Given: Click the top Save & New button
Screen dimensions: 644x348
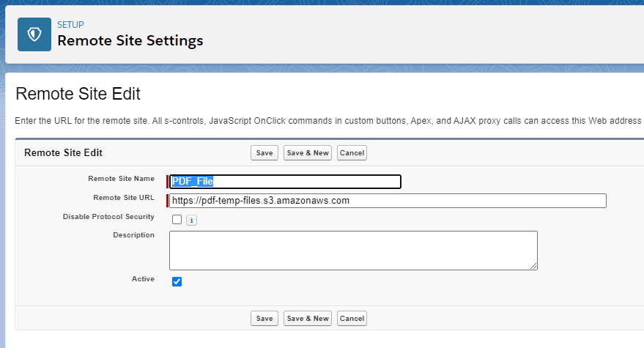Looking at the screenshot, I should click(x=308, y=152).
